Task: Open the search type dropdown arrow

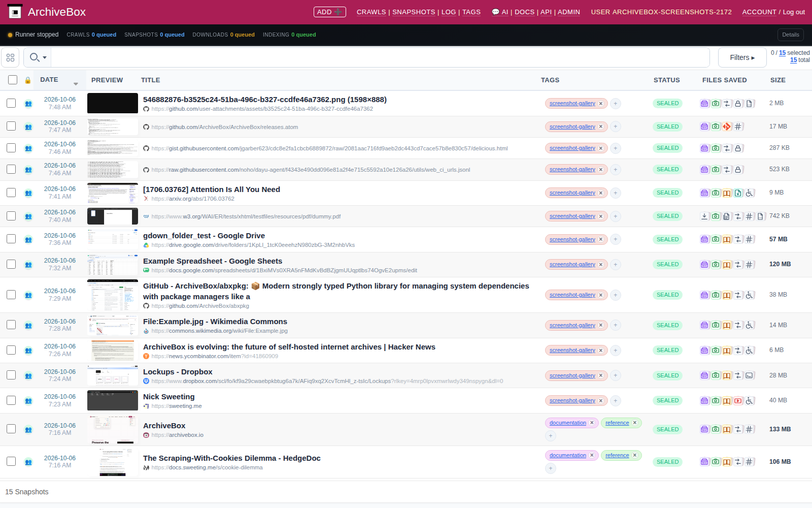Action: 45,57
